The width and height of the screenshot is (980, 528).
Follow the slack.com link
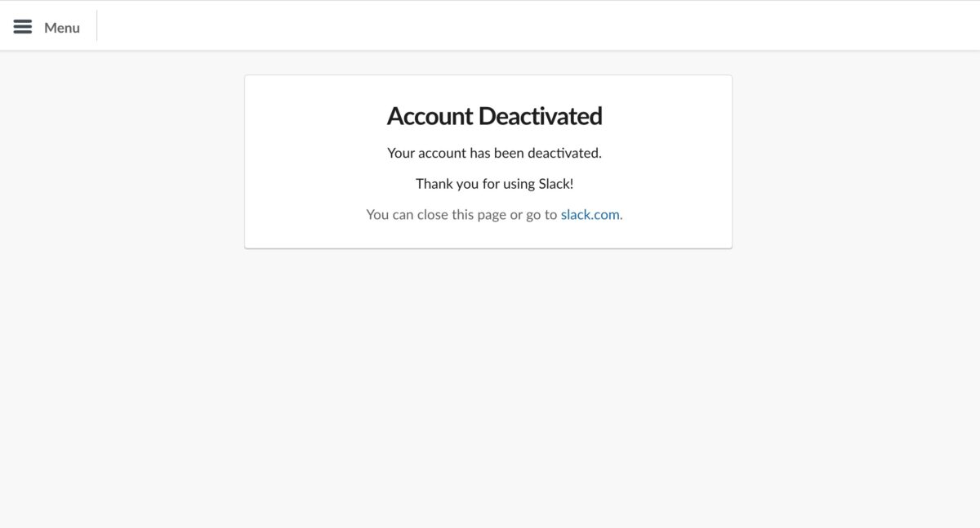pyautogui.click(x=590, y=215)
